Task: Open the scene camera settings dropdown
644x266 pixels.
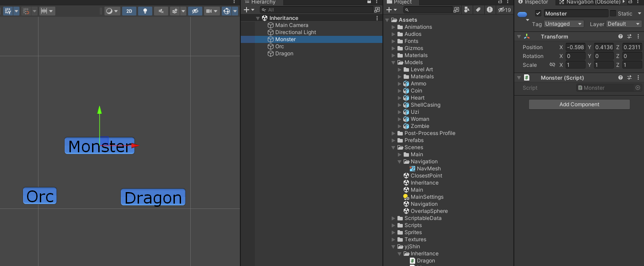Action: tap(212, 11)
